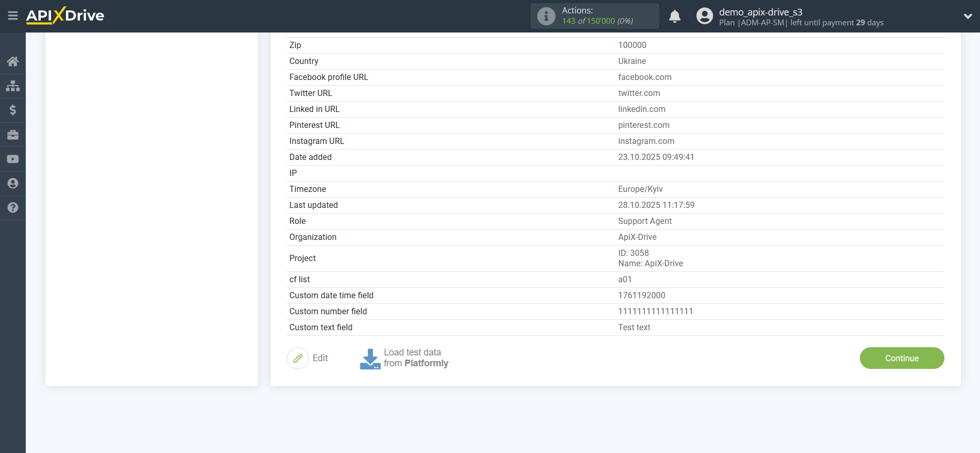This screenshot has width=980, height=453.
Task: Open the user profile sidebar icon
Action: click(x=13, y=183)
